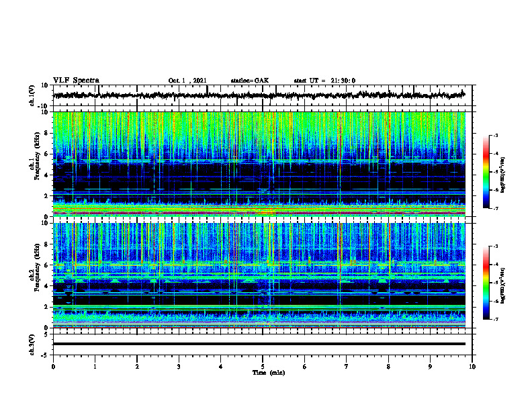Click time tick label "7" on x-axis

click(347, 367)
